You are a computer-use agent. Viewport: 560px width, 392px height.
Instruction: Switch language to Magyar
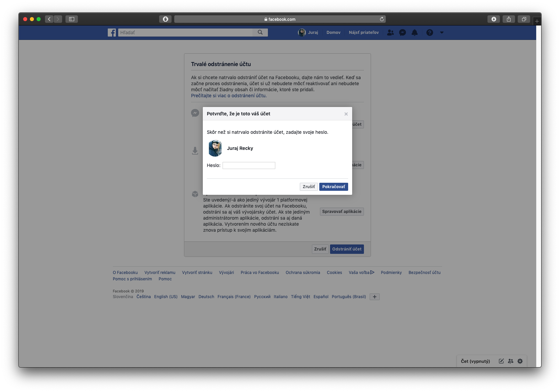[188, 297]
